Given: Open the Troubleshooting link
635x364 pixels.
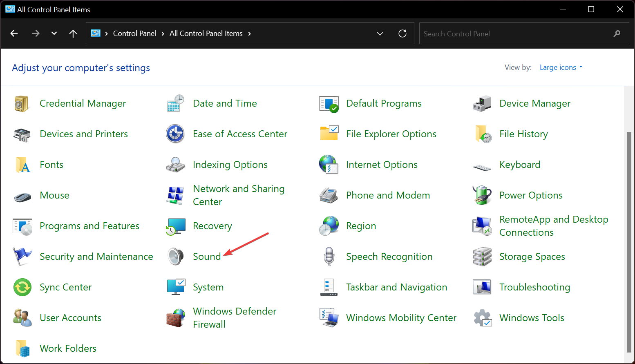Looking at the screenshot, I should tap(534, 287).
